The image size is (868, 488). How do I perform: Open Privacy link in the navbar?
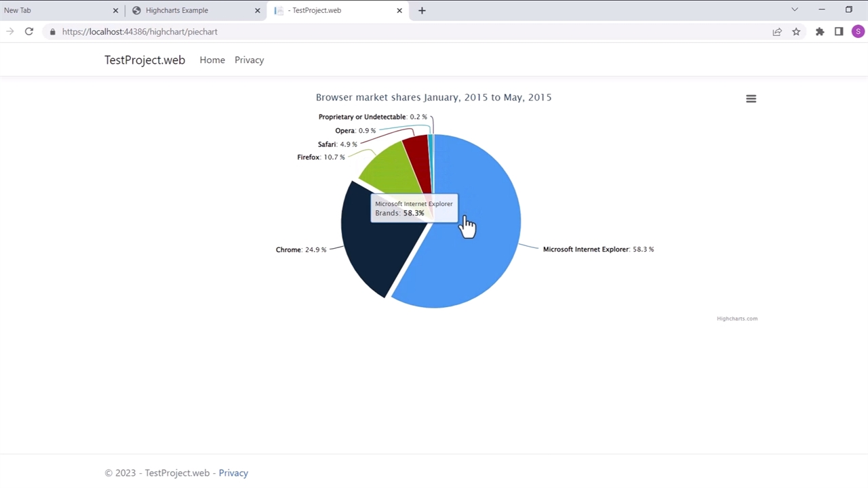coord(249,60)
